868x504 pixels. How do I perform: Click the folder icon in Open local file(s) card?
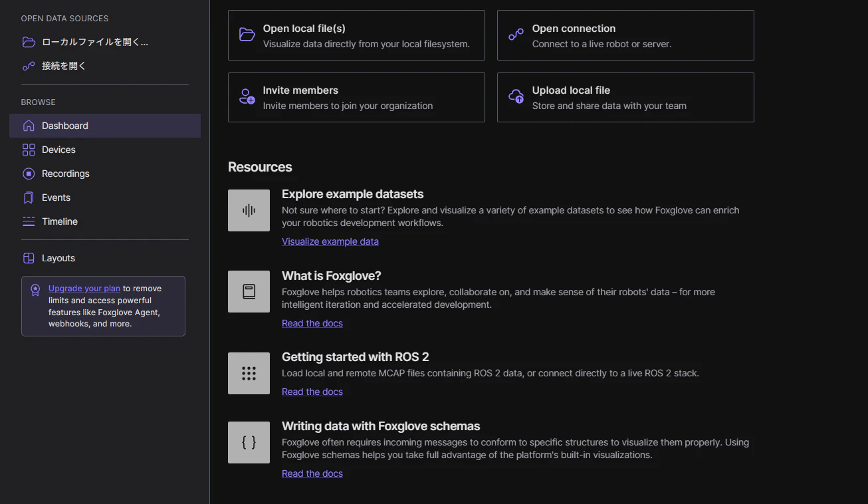click(x=247, y=35)
